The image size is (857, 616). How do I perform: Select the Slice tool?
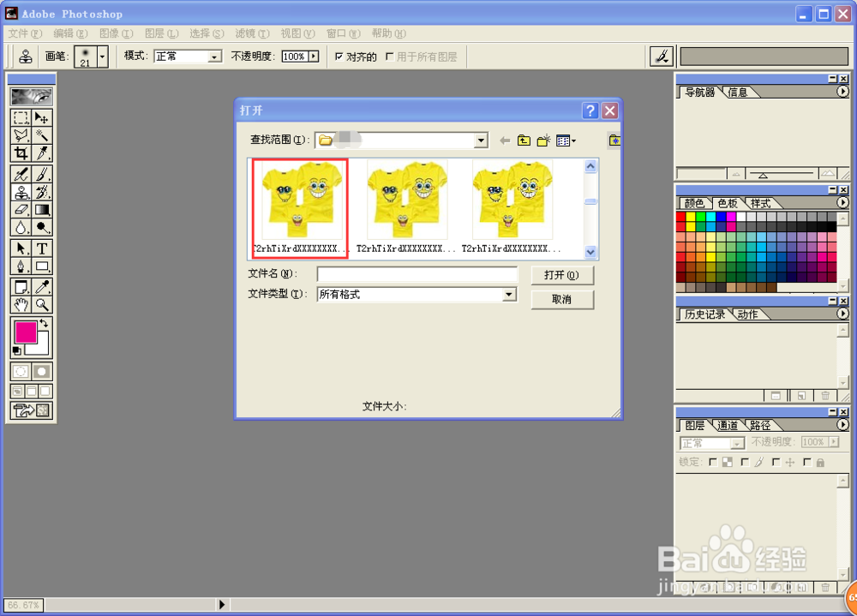point(41,153)
